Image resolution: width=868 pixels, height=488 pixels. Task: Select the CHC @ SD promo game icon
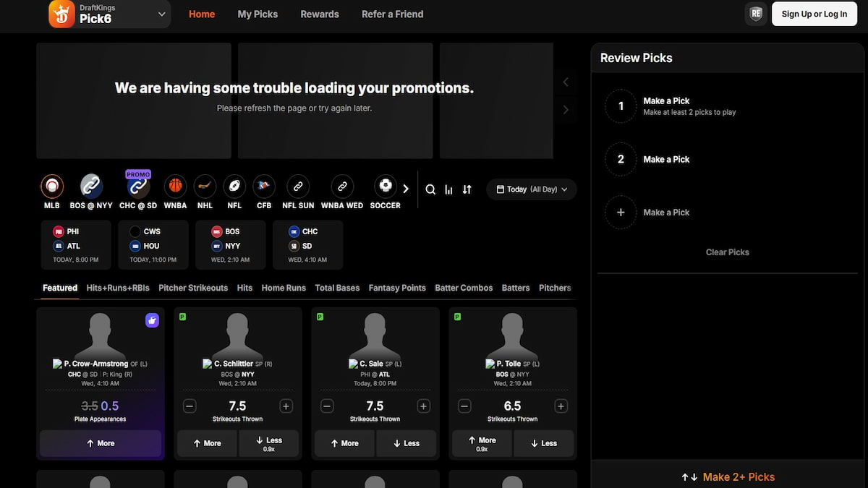point(137,187)
